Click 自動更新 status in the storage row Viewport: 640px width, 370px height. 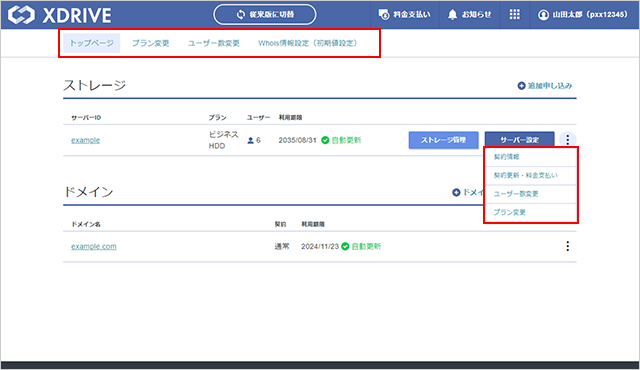click(x=341, y=140)
